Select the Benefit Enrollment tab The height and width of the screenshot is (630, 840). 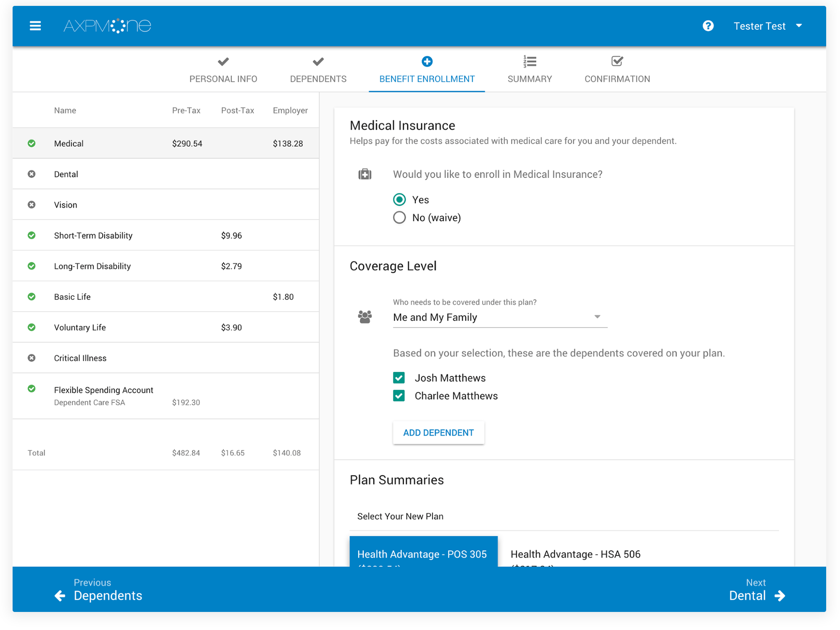(427, 70)
